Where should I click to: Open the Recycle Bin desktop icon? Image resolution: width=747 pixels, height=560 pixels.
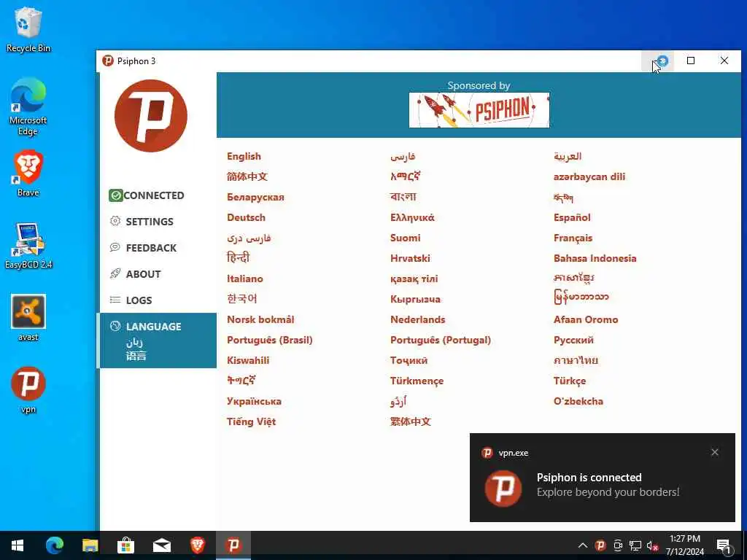pos(28,29)
